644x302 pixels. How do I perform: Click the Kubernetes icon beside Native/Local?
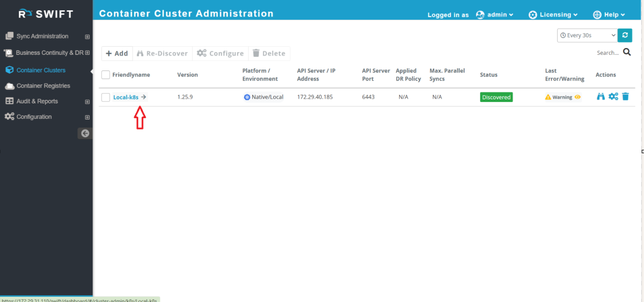point(247,97)
